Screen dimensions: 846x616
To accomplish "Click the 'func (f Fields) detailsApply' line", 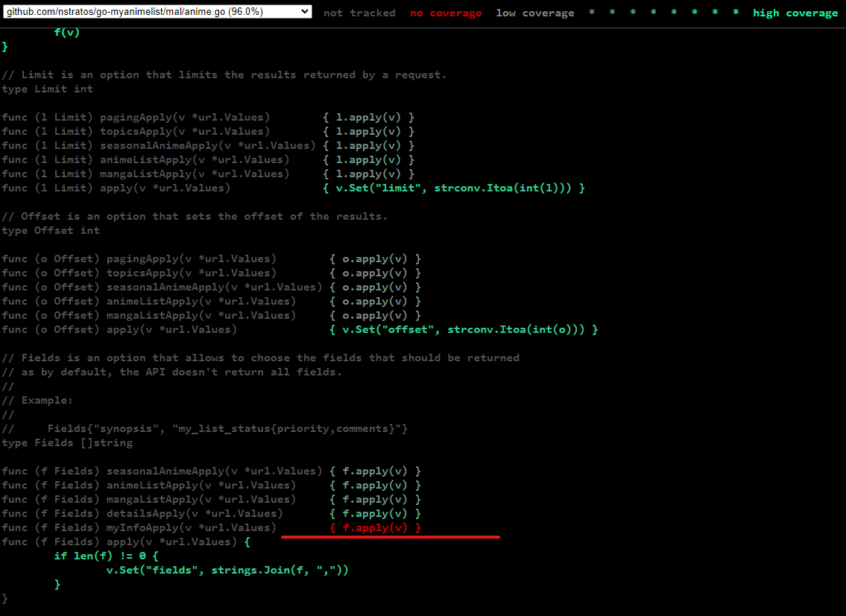I will tap(211, 513).
